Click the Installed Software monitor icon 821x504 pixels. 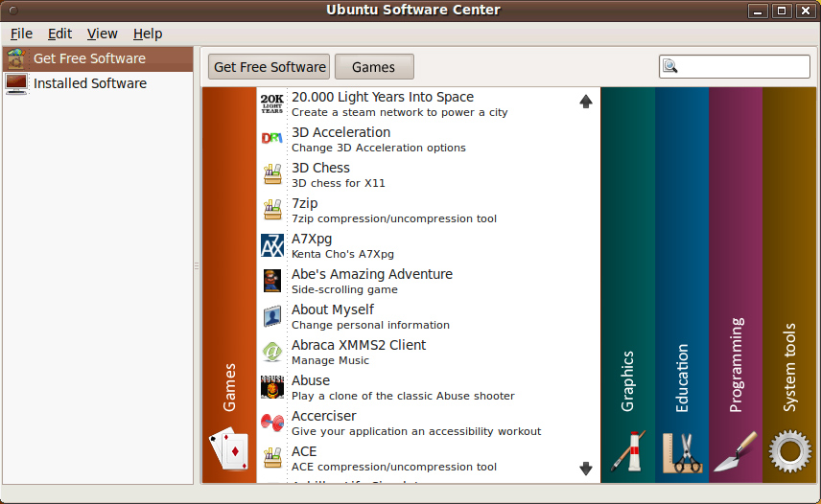[15, 83]
